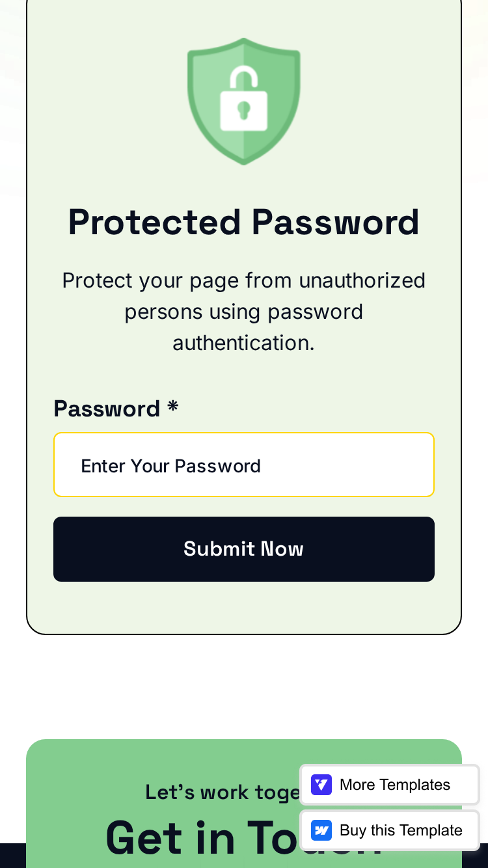Click the white padlock inside the shield

(x=244, y=98)
